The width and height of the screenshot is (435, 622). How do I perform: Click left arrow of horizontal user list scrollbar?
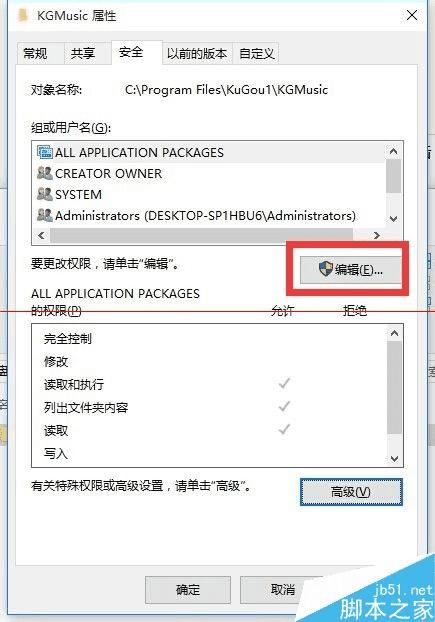click(41, 235)
